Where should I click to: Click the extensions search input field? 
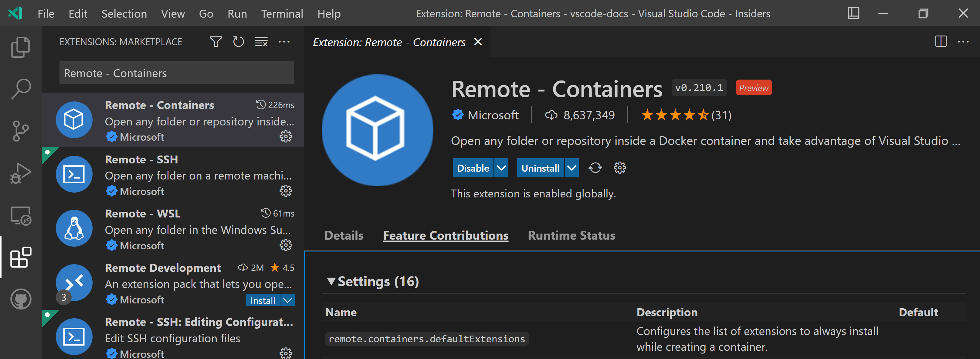coord(177,73)
